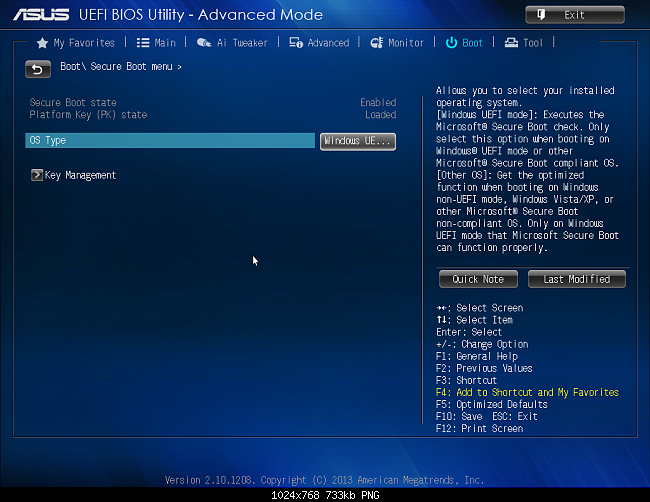
Task: Click the Enabled status value
Action: 378,102
